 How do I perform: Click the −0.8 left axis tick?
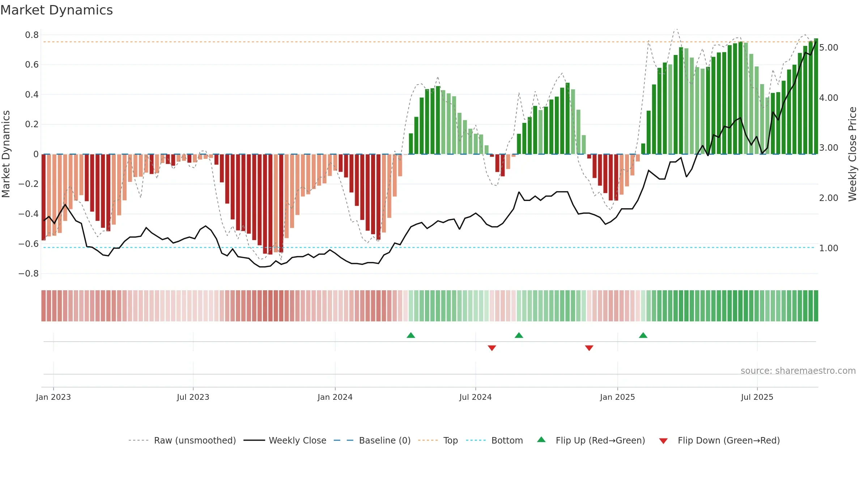(x=29, y=274)
